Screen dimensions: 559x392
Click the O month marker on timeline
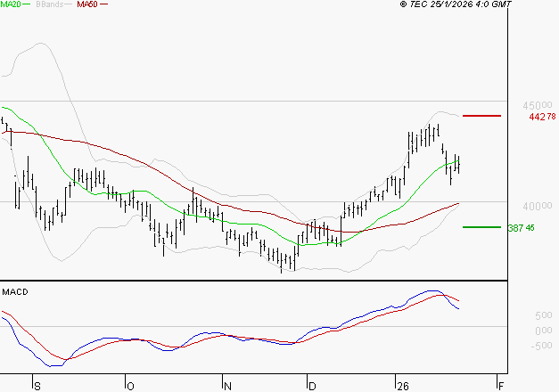click(x=128, y=386)
